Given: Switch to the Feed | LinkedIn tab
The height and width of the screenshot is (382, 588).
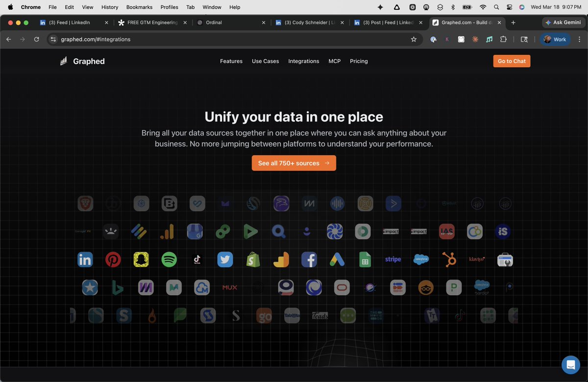Looking at the screenshot, I should pos(74,23).
